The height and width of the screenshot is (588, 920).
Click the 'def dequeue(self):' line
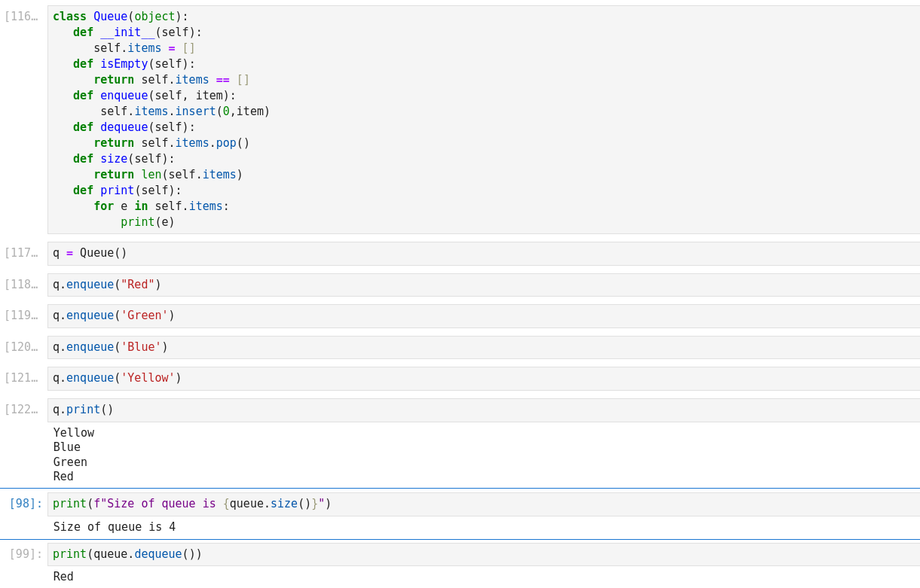(134, 127)
